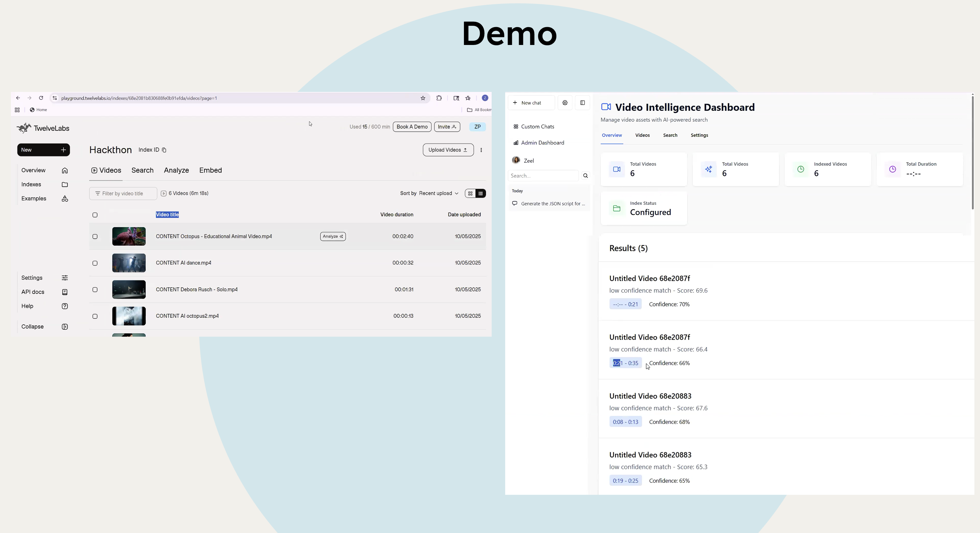Copy the Index ID icon
Viewport: 980px width, 533px height.
click(x=164, y=150)
